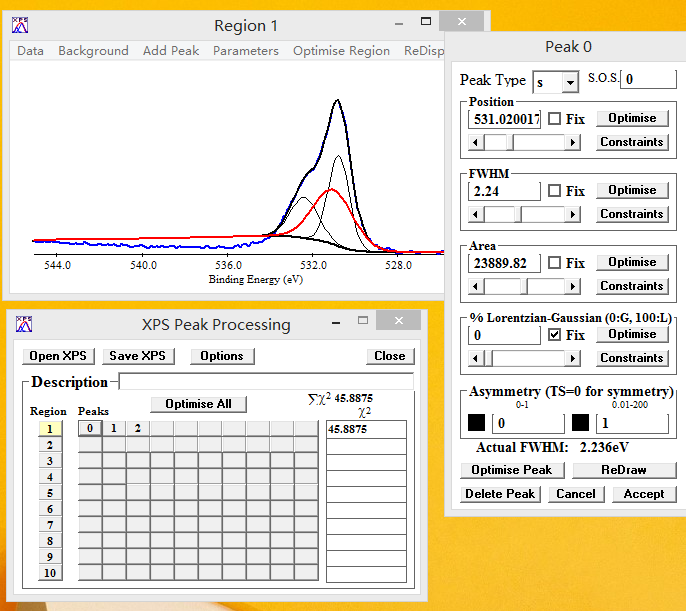Click the Area slider thumb
Viewport: 686px width, 611px height.
[x=524, y=286]
